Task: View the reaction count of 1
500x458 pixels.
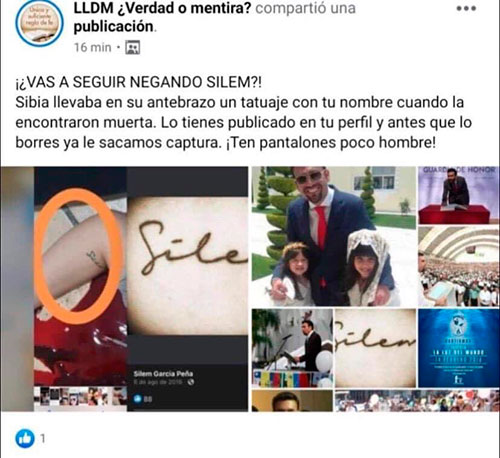Action: pyautogui.click(x=43, y=438)
